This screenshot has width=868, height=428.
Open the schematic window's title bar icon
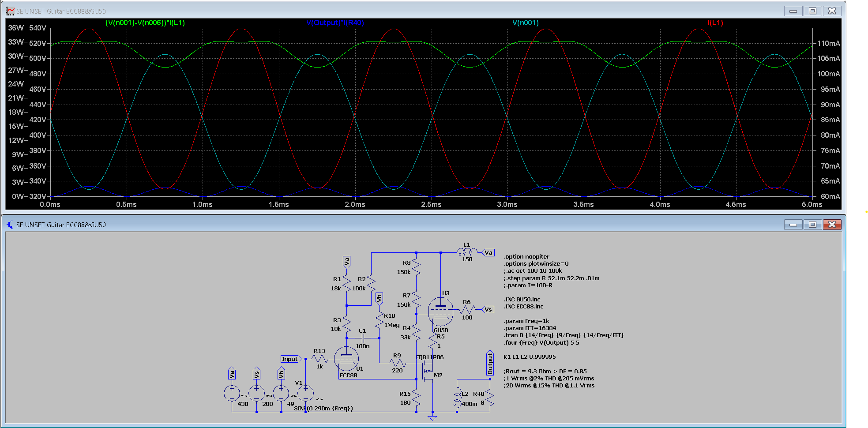(x=10, y=225)
